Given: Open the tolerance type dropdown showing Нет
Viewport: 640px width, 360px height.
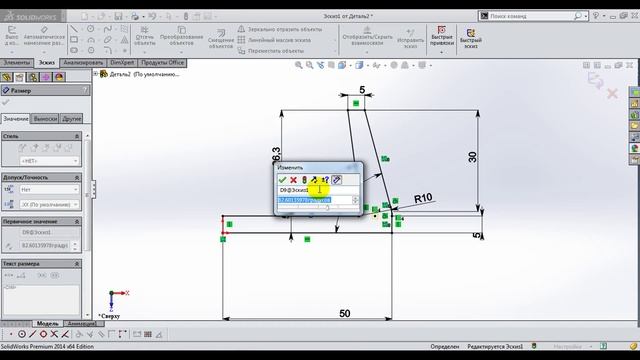Looking at the screenshot, I should 49,190.
